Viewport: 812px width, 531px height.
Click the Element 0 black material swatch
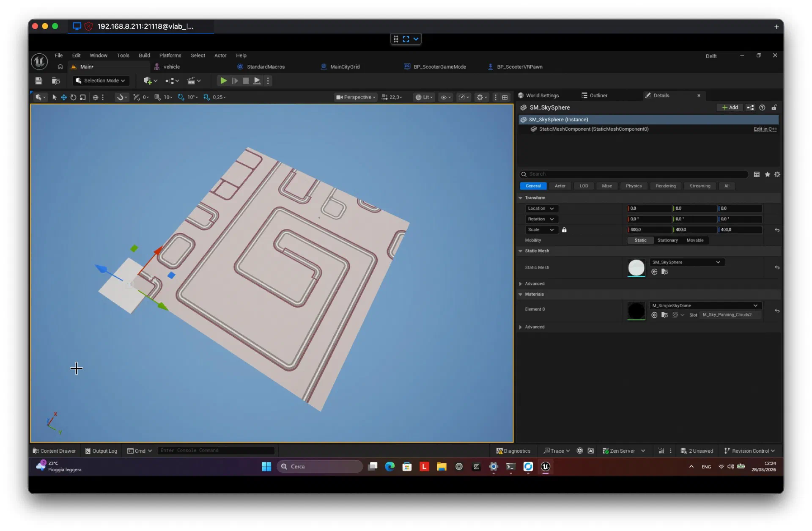click(x=636, y=311)
